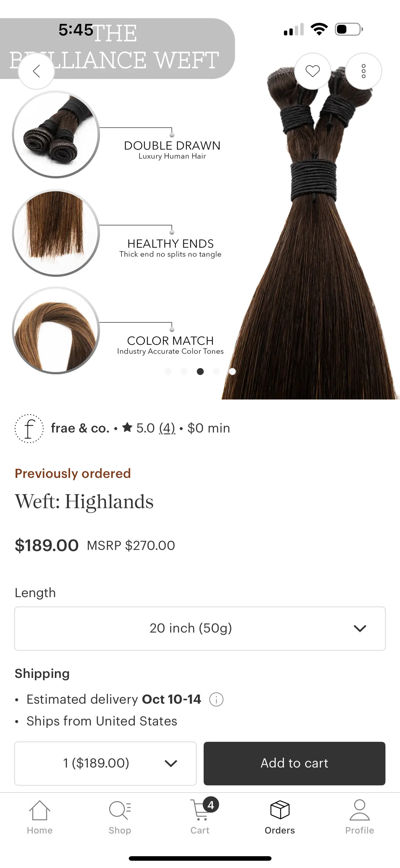View the Orders tab
Viewport: 400px width, 868px height.
coord(280,817)
